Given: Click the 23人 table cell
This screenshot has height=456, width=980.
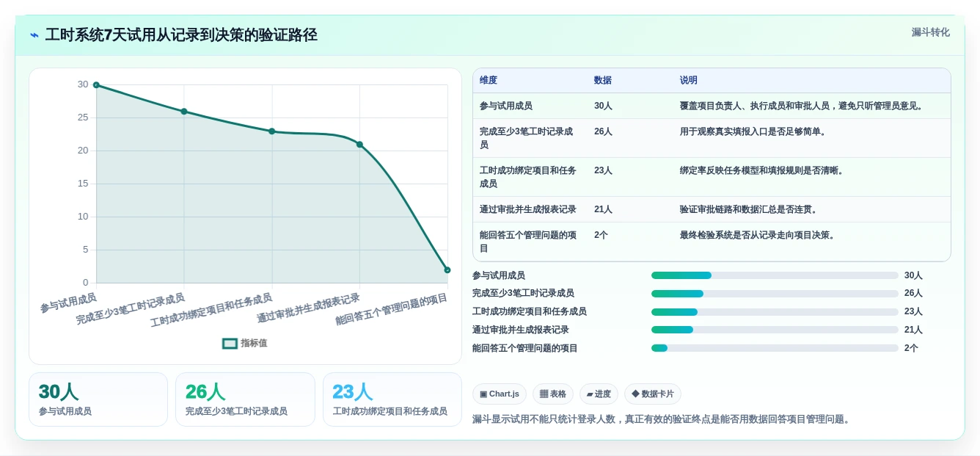Looking at the screenshot, I should click(603, 170).
